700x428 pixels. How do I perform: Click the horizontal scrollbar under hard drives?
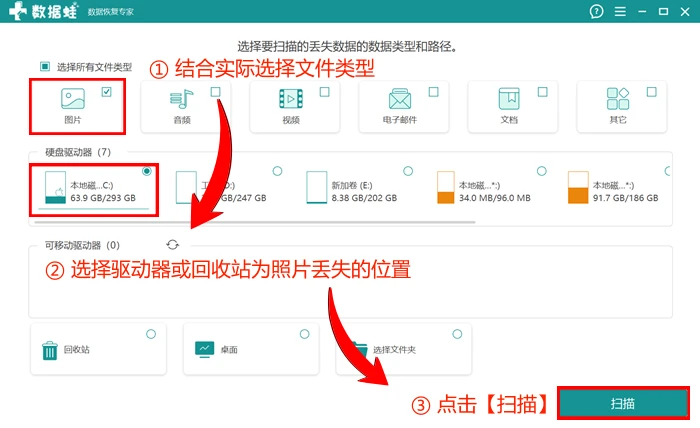pos(255,221)
